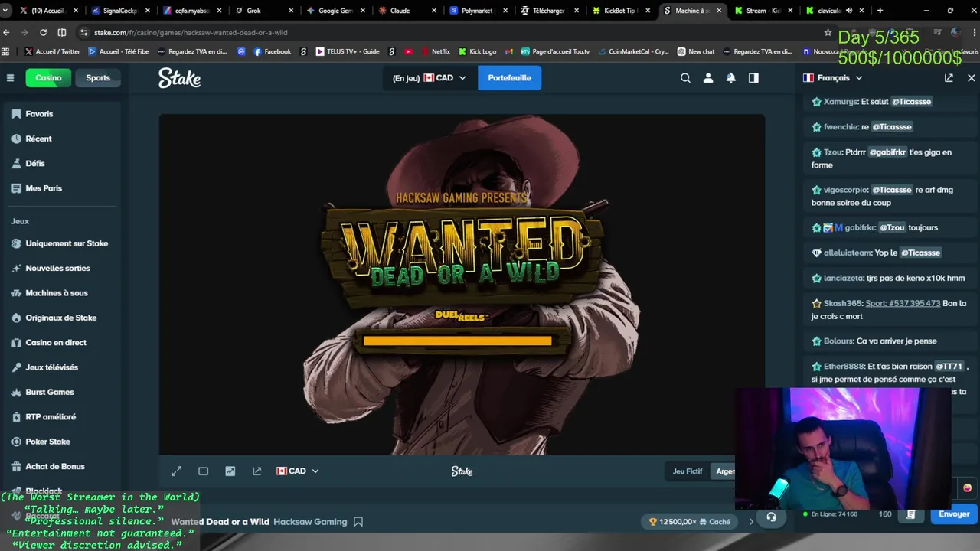This screenshot has width=980, height=551.
Task: Open sport bet link #537 395 473
Action: point(903,303)
